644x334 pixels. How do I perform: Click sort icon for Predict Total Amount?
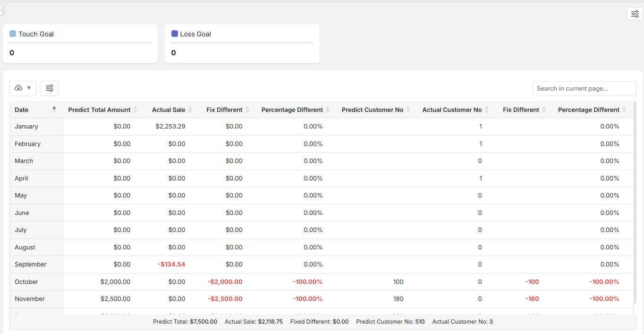pyautogui.click(x=136, y=110)
